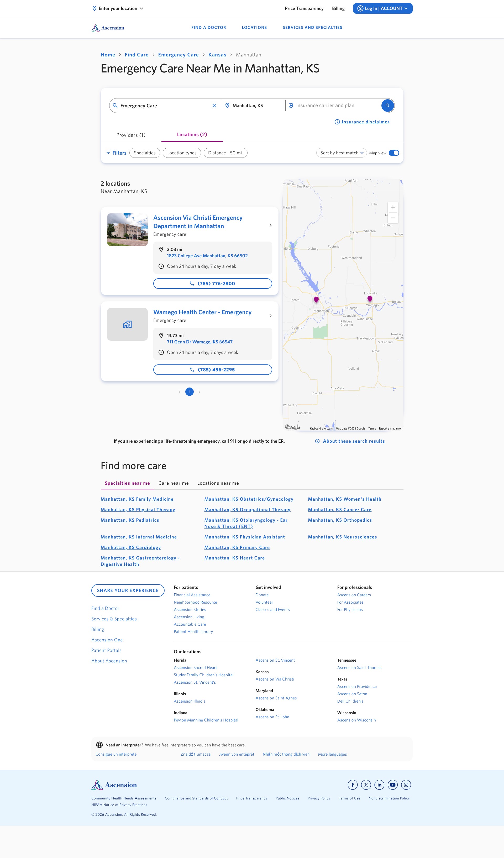Switch to Locations near me tab
Viewport: 504px width, 858px height.
pyautogui.click(x=218, y=483)
